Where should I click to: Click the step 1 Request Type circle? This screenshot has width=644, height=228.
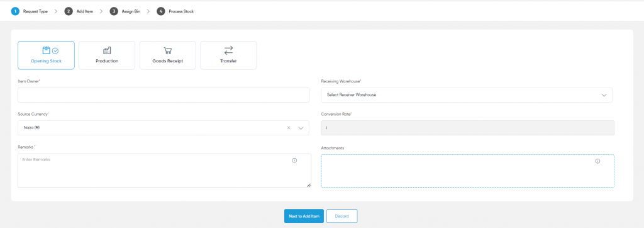(15, 11)
